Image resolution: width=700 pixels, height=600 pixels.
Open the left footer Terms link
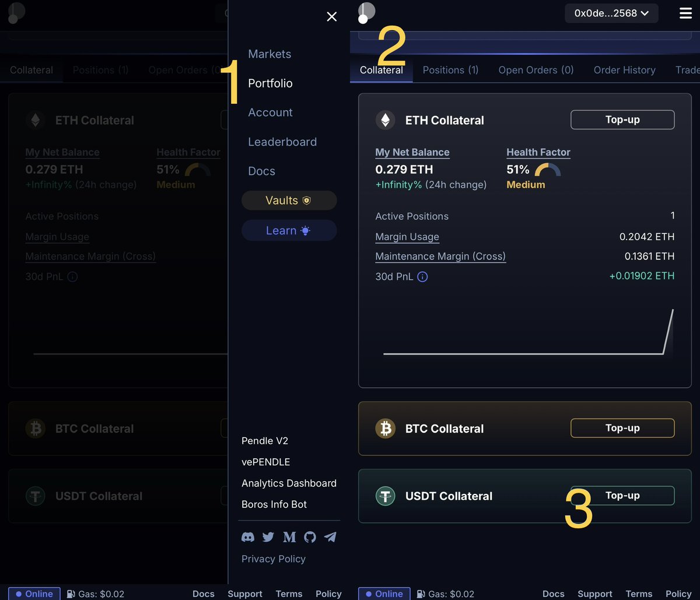[289, 594]
